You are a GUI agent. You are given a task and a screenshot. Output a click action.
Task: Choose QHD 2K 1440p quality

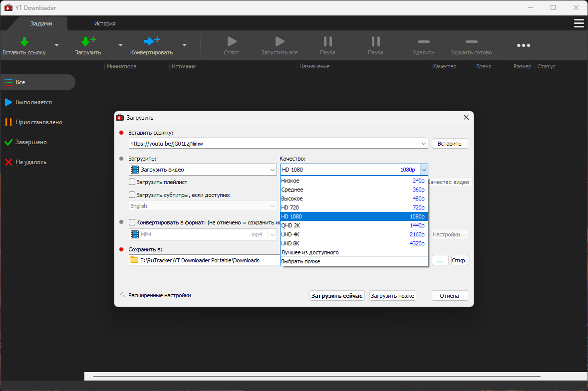pos(353,225)
